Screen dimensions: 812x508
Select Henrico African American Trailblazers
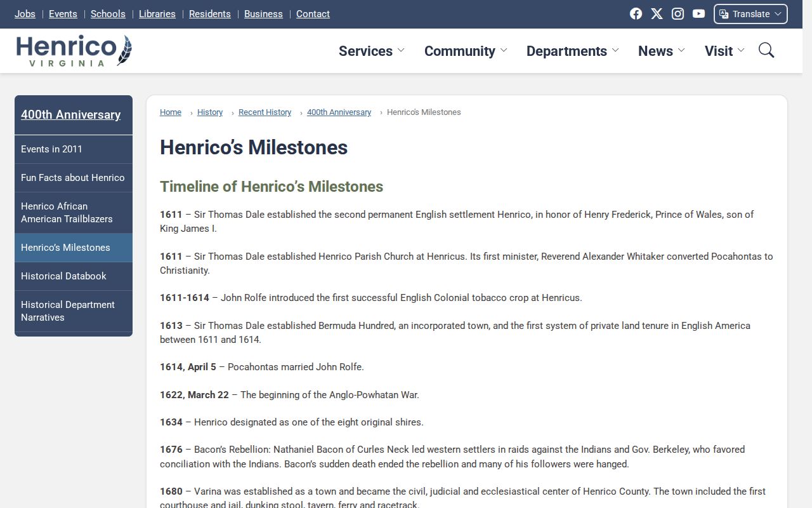(74, 213)
